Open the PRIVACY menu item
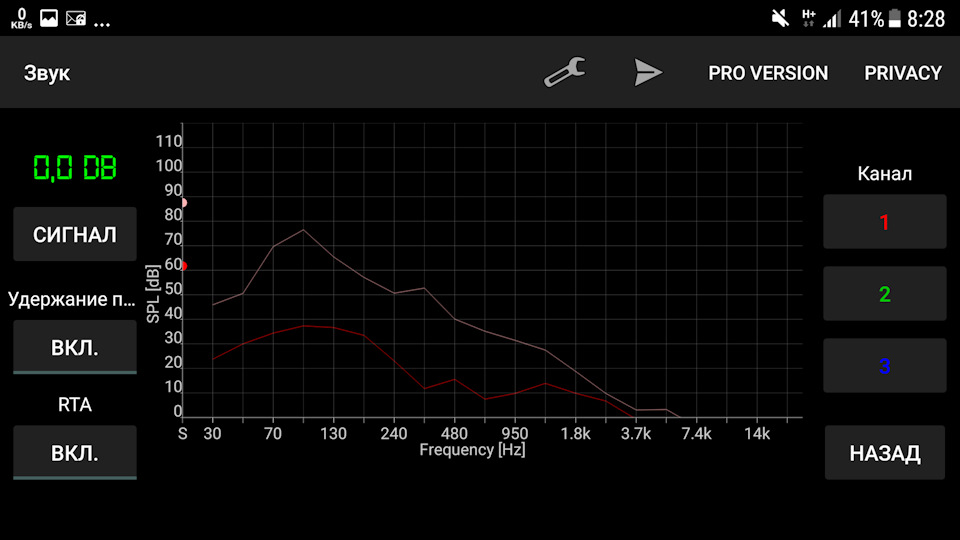Image resolution: width=960 pixels, height=540 pixels. (903, 73)
